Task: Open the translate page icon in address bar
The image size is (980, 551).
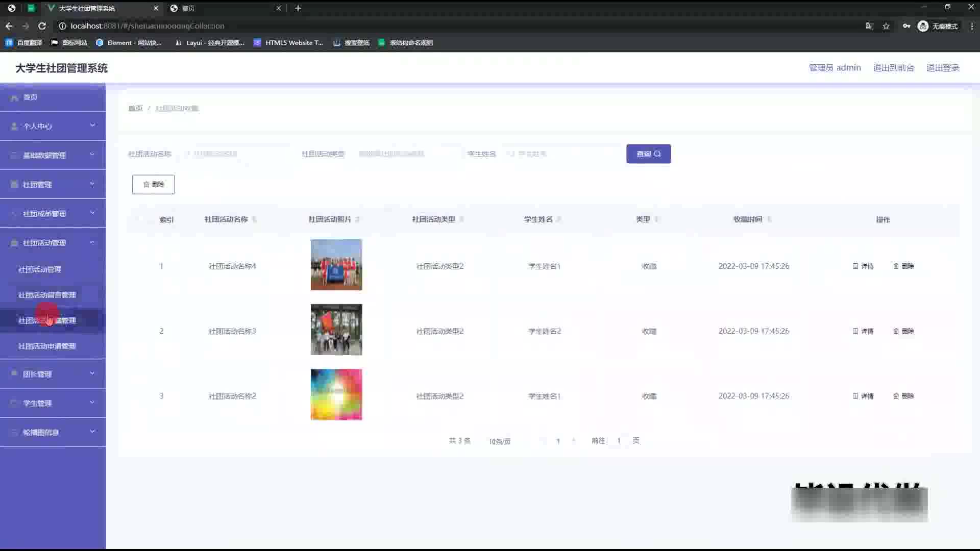Action: point(869,26)
